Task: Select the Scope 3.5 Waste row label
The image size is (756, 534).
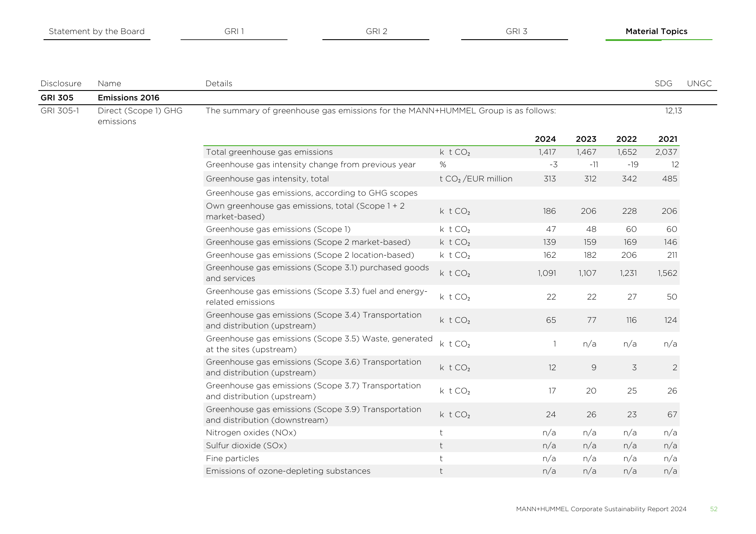Action: (319, 344)
